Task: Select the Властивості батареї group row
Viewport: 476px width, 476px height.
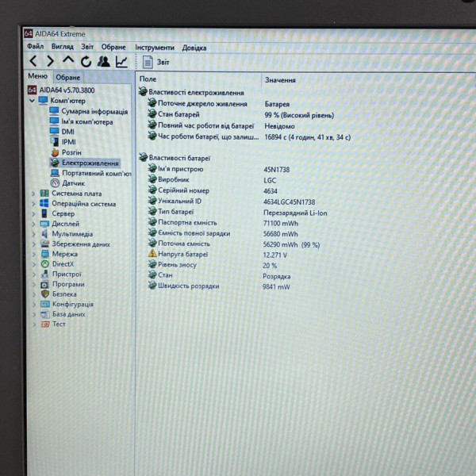Action: click(175, 158)
